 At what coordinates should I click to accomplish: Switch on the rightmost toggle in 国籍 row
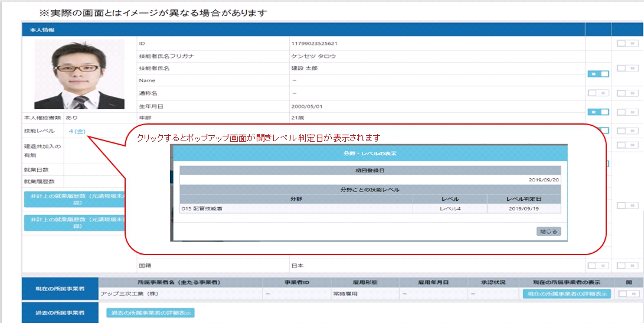(x=627, y=266)
